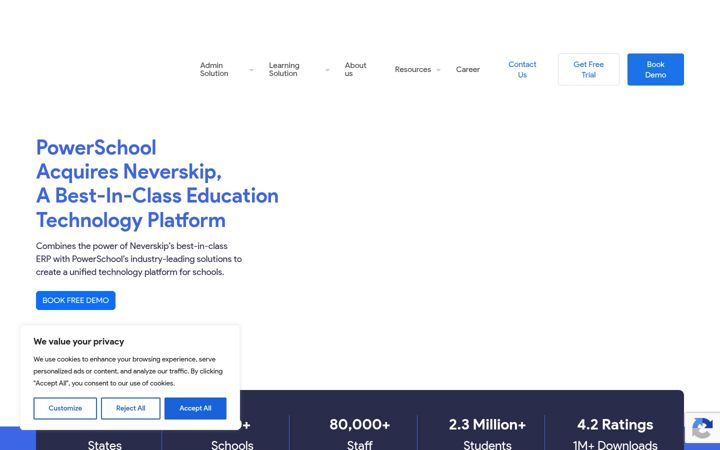
Task: Click the 'We value your privacy' heading
Action: click(79, 342)
